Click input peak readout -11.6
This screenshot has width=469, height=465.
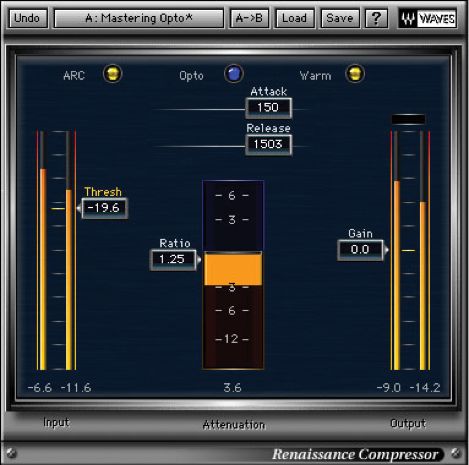click(x=76, y=388)
